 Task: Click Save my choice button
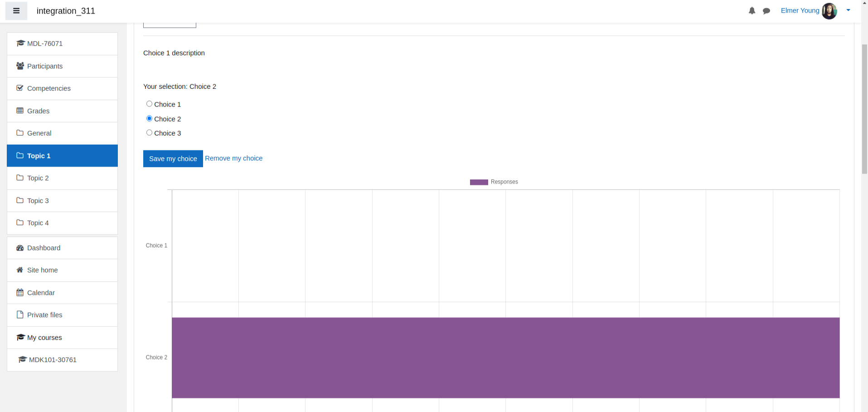173,159
